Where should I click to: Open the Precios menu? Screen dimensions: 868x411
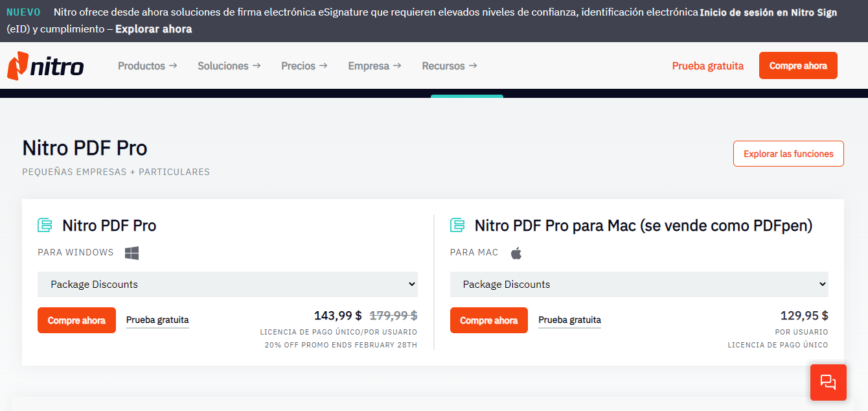tap(304, 66)
